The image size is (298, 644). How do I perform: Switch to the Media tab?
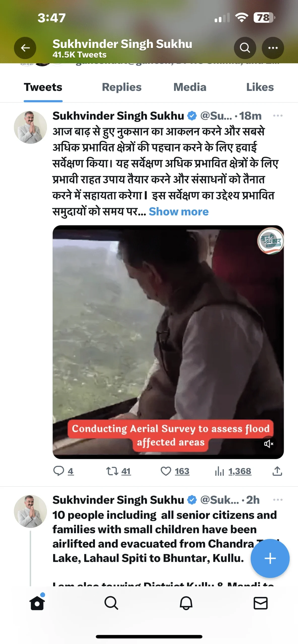(190, 87)
